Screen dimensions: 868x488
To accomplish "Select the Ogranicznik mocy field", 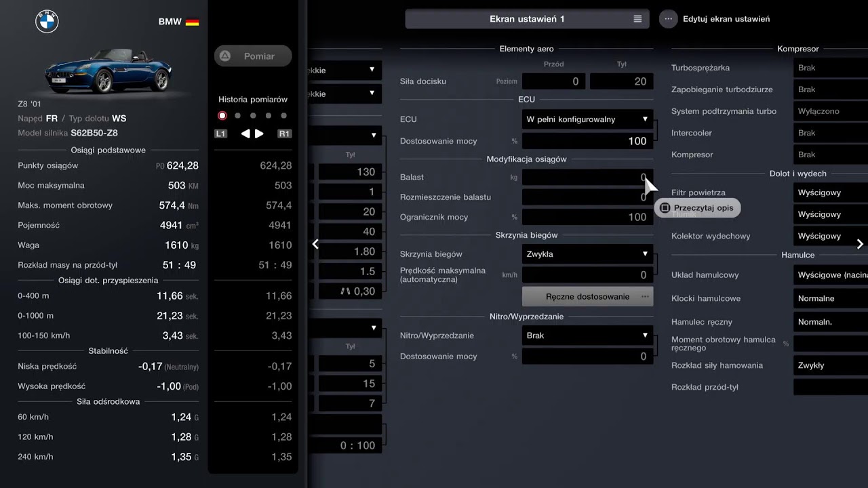I will pos(587,217).
